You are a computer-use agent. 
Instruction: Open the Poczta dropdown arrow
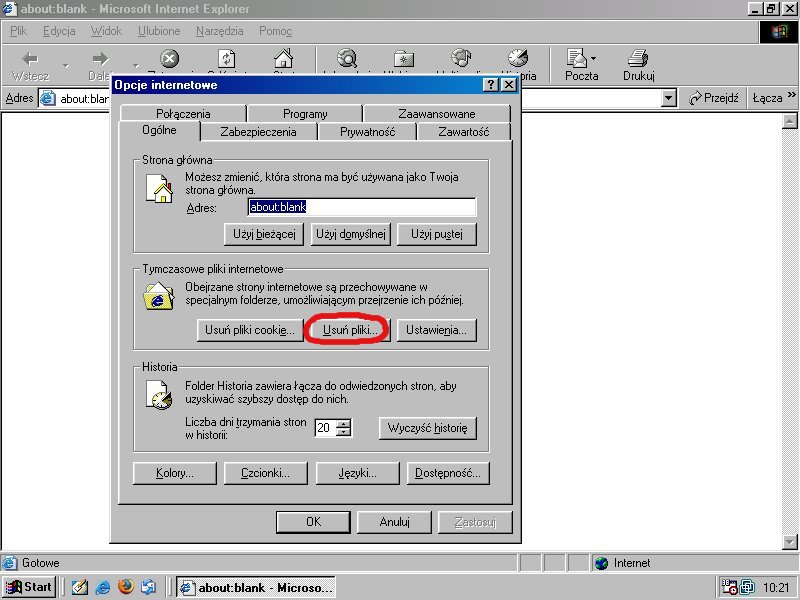click(x=593, y=59)
